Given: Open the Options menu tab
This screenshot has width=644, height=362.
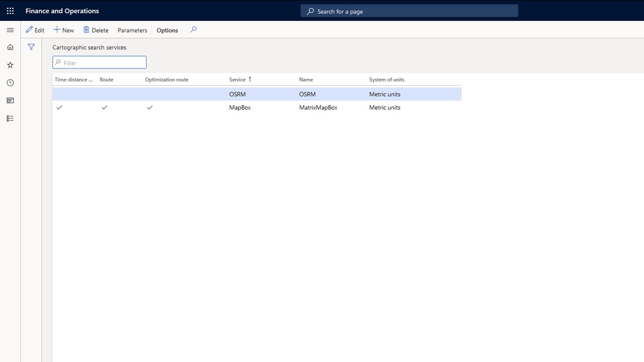Looking at the screenshot, I should [x=167, y=30].
